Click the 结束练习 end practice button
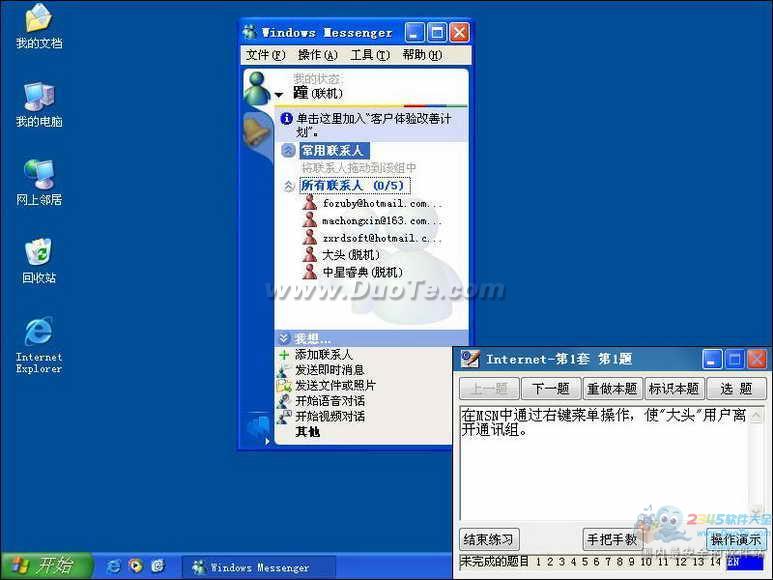This screenshot has width=773, height=580. 489,540
